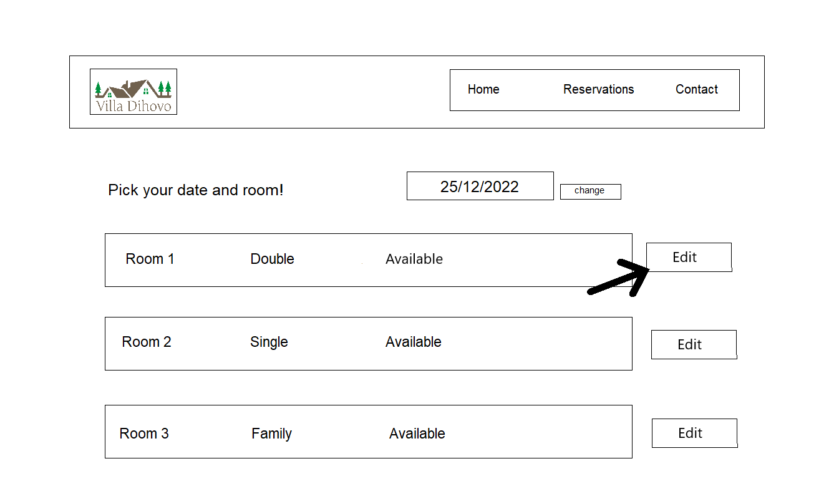Open the Home page
This screenshot has width=839, height=504.
(x=483, y=89)
